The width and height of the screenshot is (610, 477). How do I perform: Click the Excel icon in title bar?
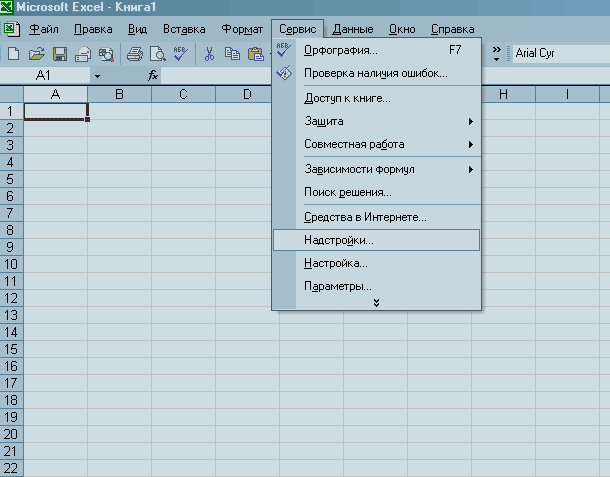[6, 7]
